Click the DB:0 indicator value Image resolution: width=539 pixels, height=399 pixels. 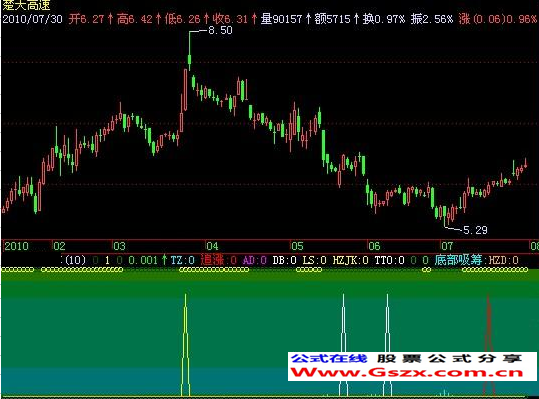(284, 260)
